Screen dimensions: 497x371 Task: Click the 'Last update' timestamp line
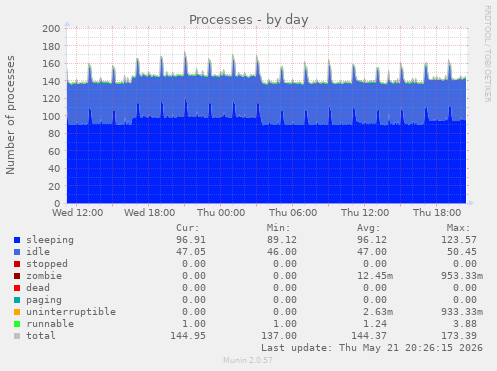tap(372, 348)
